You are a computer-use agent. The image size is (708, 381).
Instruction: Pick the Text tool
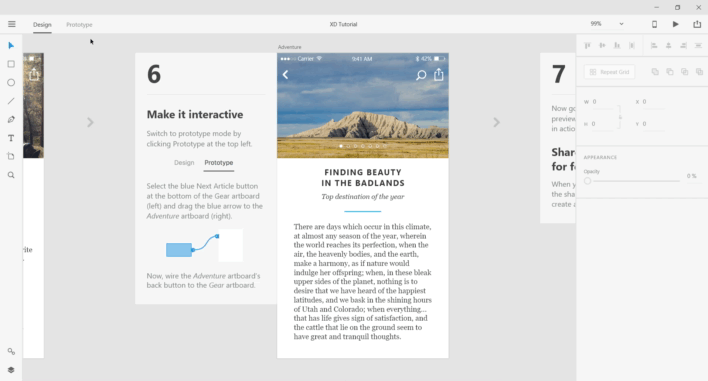coord(11,138)
